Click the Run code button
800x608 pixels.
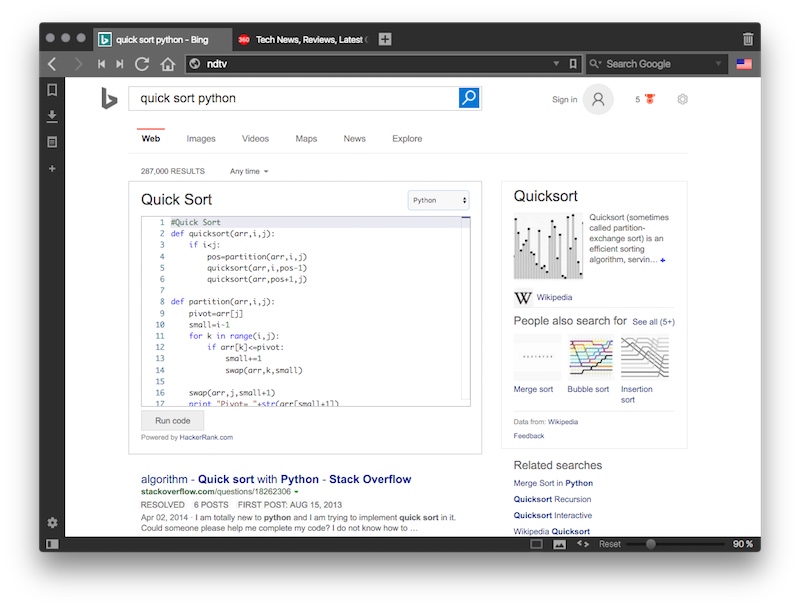pos(172,420)
